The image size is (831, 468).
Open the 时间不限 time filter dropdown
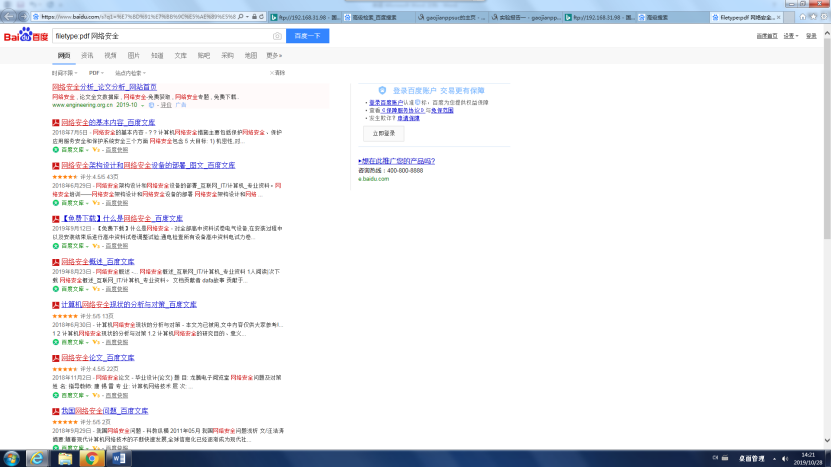point(65,73)
